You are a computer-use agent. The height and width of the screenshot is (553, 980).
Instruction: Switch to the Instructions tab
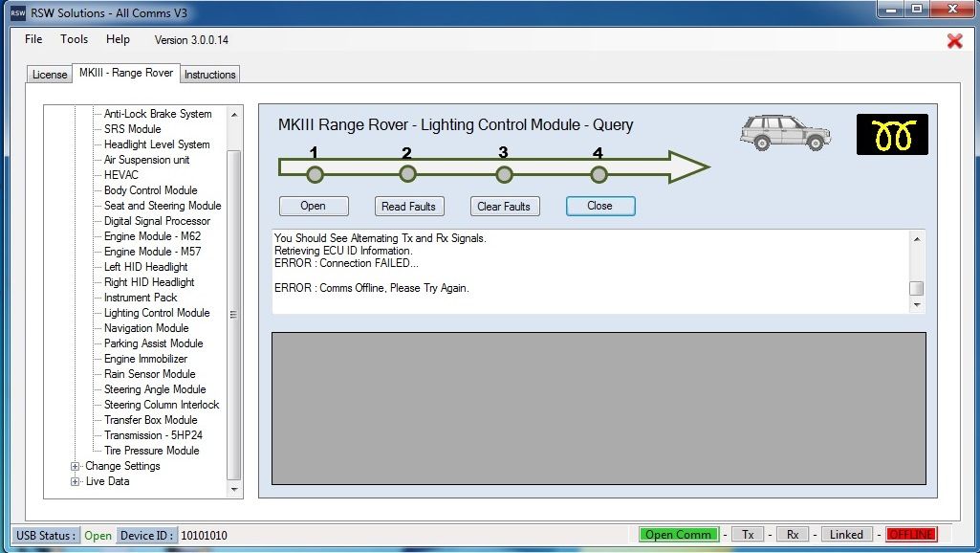[x=210, y=75]
